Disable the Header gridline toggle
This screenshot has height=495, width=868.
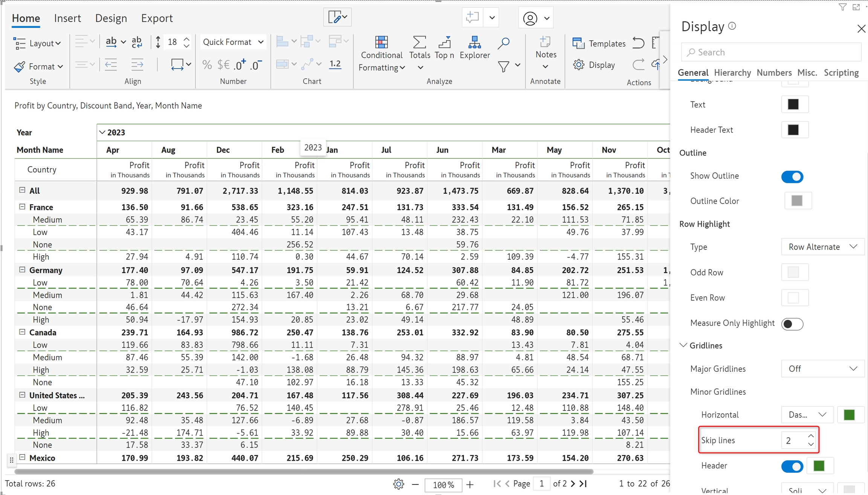point(792,466)
